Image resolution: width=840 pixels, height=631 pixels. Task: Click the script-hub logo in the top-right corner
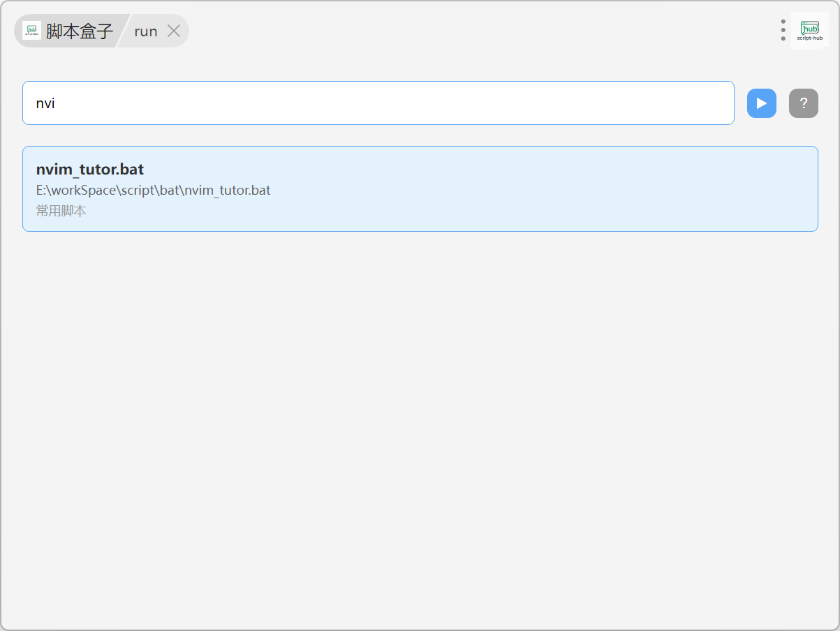(809, 29)
